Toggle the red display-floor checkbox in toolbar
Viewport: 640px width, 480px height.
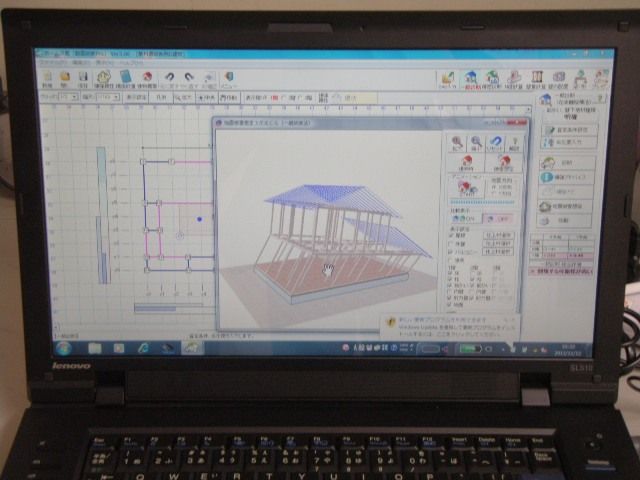(275, 98)
